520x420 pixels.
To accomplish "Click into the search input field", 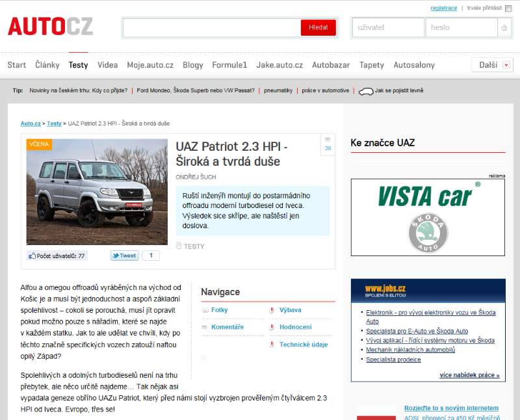I will click(x=212, y=27).
